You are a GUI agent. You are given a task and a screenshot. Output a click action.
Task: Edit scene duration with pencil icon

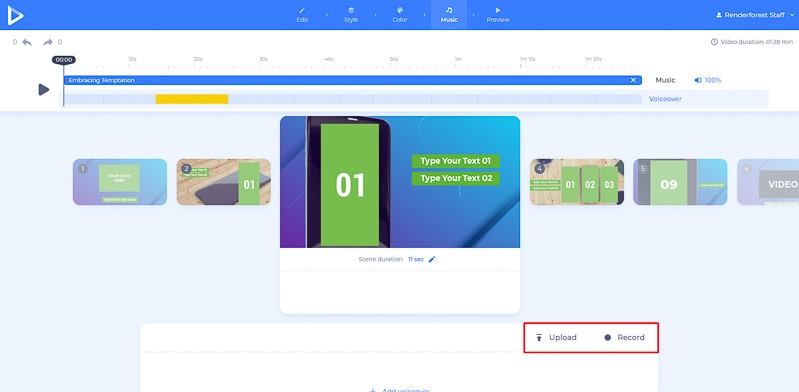click(x=432, y=259)
